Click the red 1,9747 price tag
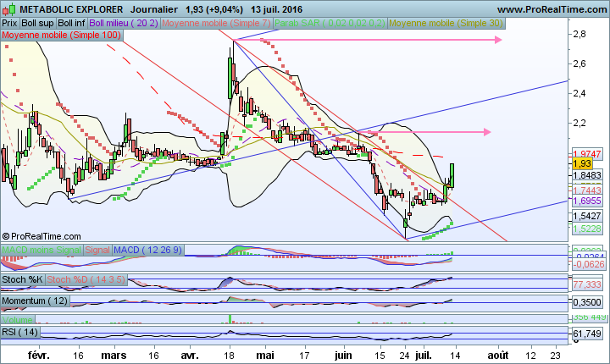Viewport: 610px width, 364px height. tap(587, 153)
